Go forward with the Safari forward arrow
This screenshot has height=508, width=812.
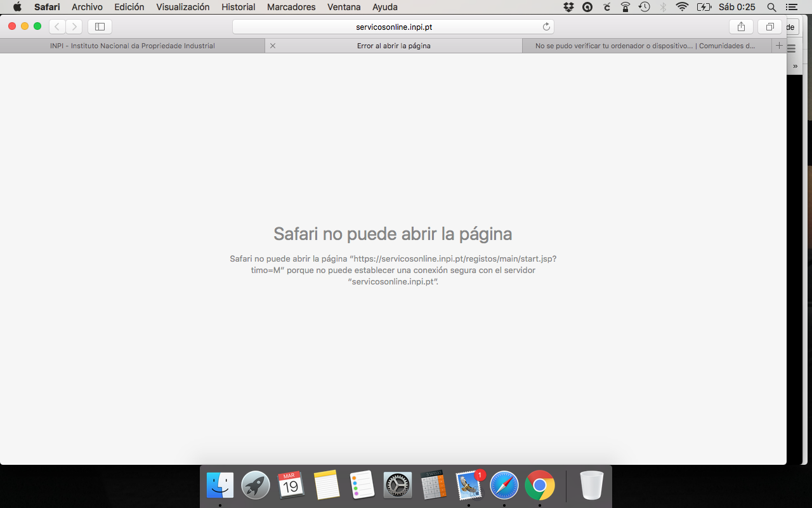coord(74,27)
